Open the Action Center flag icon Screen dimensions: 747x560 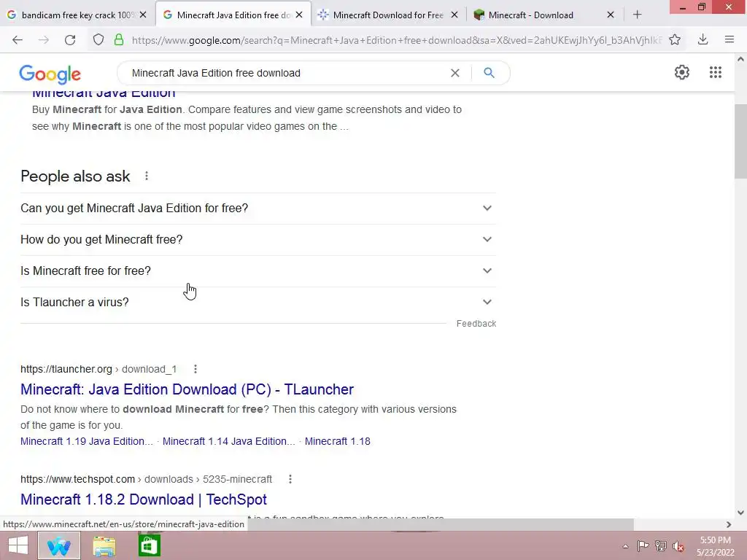point(643,545)
